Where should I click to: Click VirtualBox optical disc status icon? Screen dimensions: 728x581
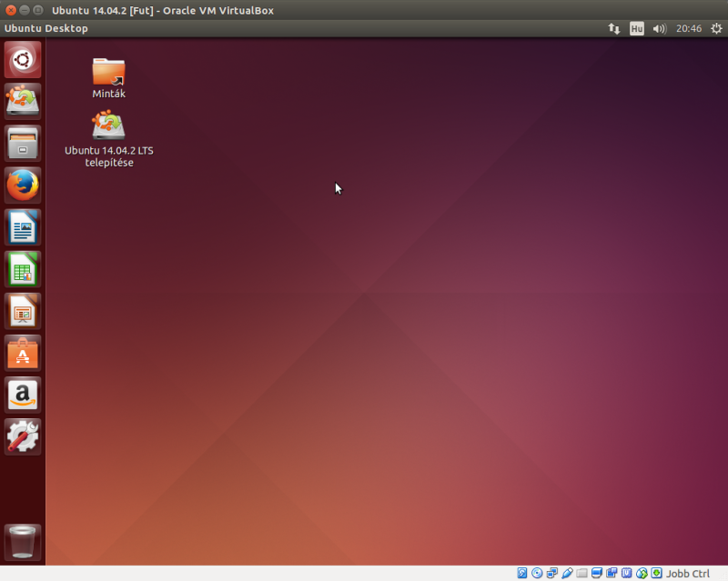537,573
